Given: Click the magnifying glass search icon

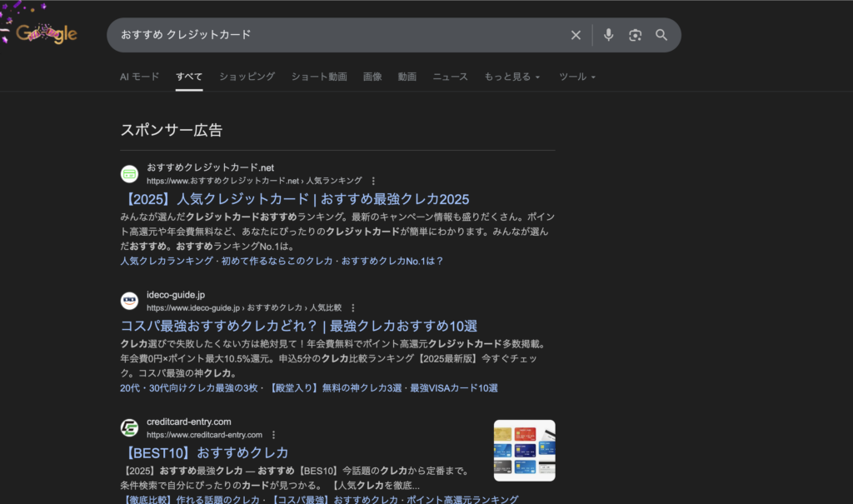Looking at the screenshot, I should 661,35.
